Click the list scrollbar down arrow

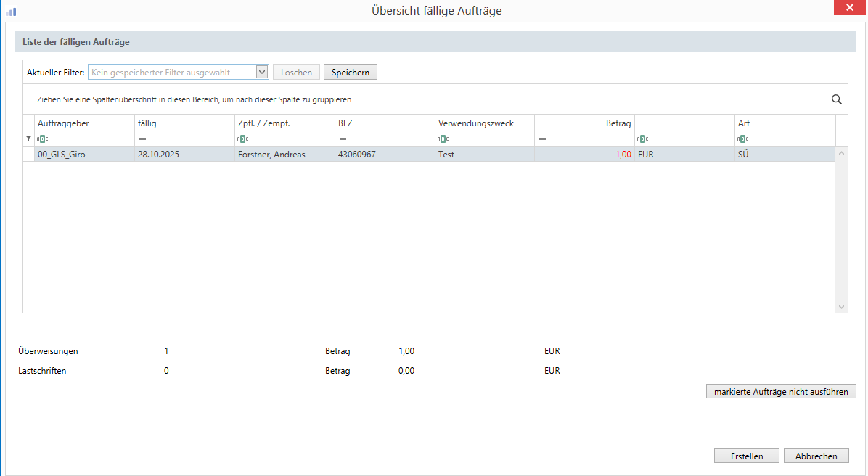[841, 307]
